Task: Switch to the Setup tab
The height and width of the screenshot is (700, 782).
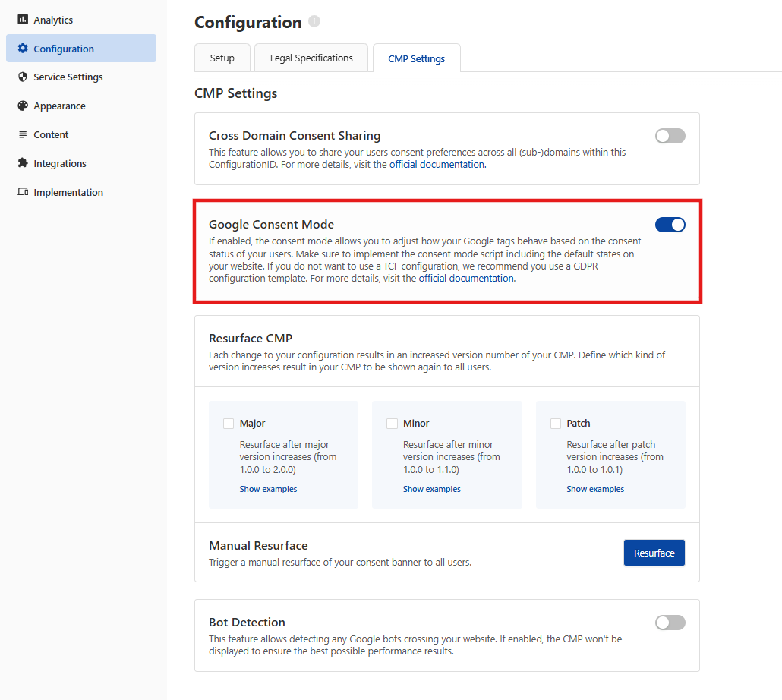Action: [222, 58]
